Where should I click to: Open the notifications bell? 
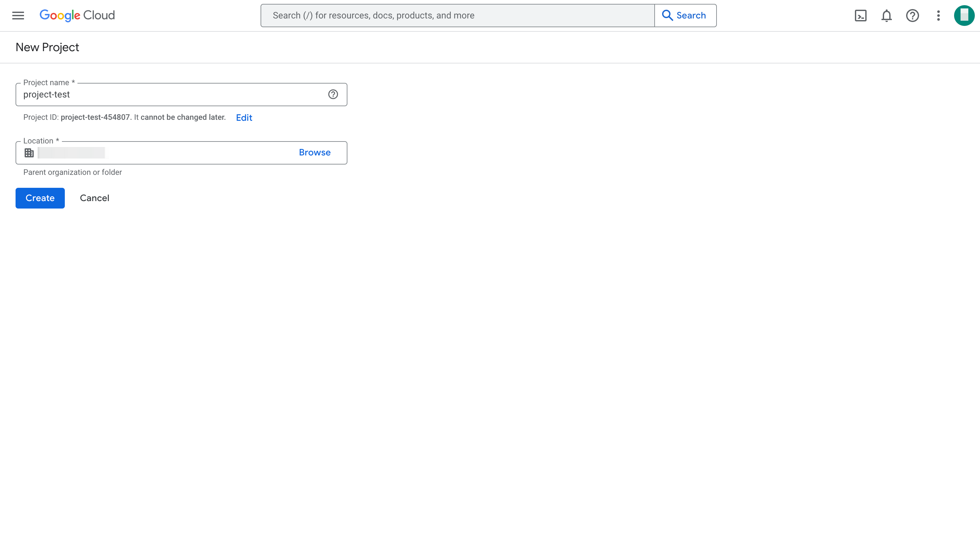pyautogui.click(x=887, y=16)
